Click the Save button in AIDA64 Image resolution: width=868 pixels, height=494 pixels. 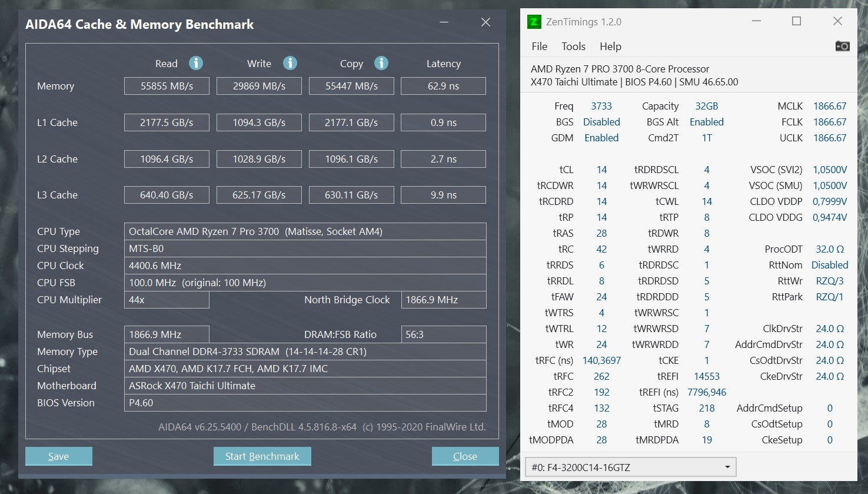coord(58,456)
